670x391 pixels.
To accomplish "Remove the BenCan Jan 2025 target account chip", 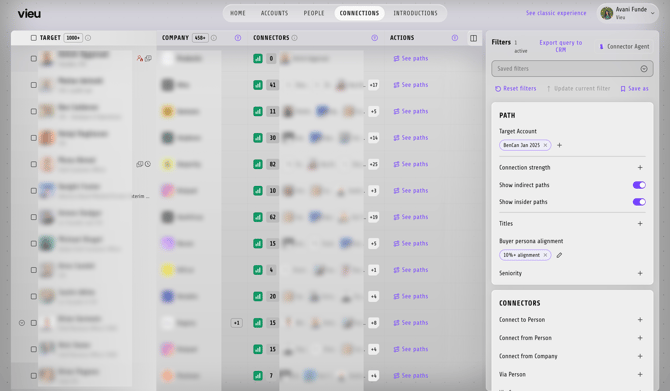I will click(545, 145).
